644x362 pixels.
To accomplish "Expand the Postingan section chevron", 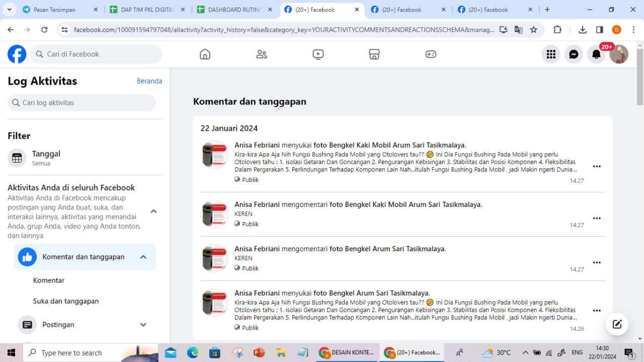I will coord(143,325).
